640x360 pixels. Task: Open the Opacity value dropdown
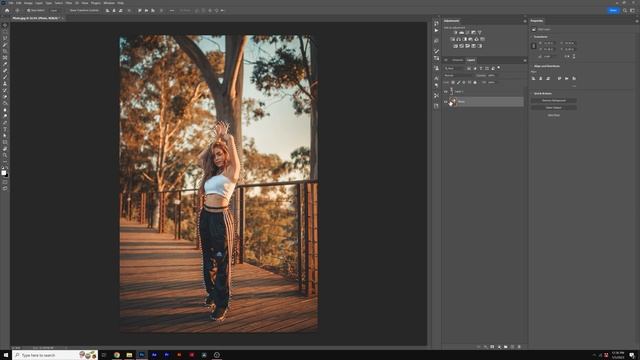(x=491, y=76)
